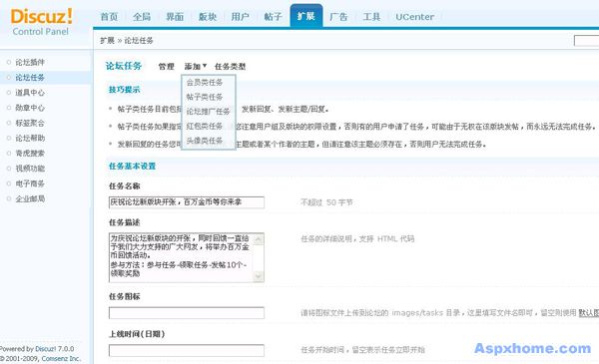Open the 界面 tab
This screenshot has width=599, height=364.
175,17
